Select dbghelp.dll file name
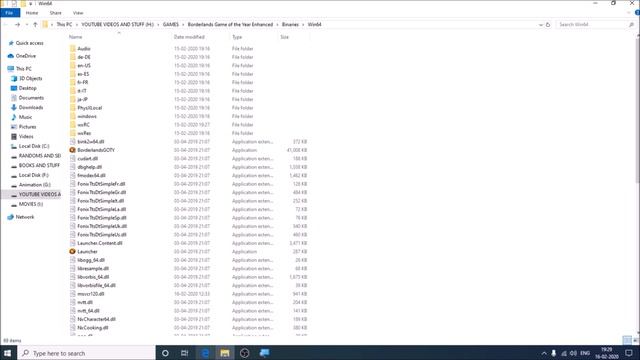640x360 pixels. 89,167
